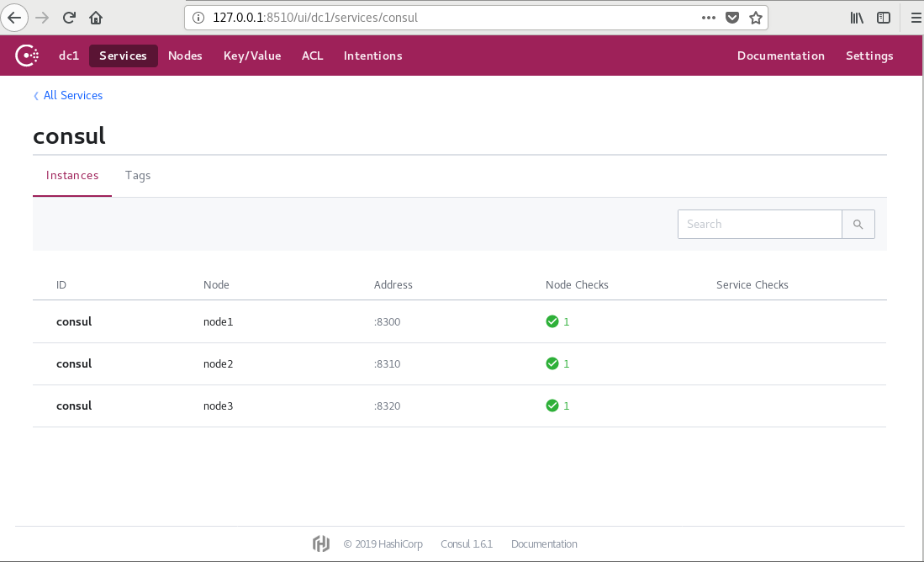Go back with the browser back arrow
This screenshot has width=924, height=562.
coord(14,18)
